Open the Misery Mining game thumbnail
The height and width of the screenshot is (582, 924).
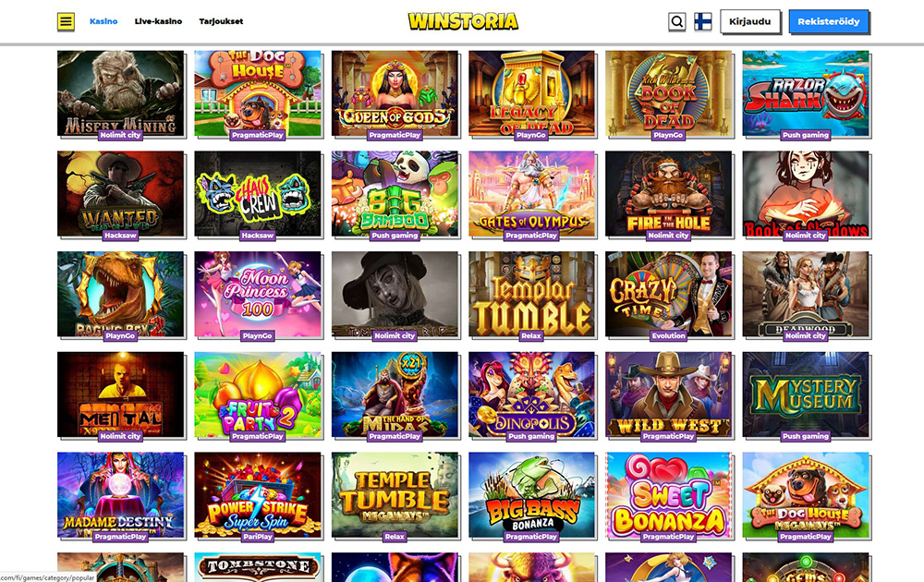121,93
